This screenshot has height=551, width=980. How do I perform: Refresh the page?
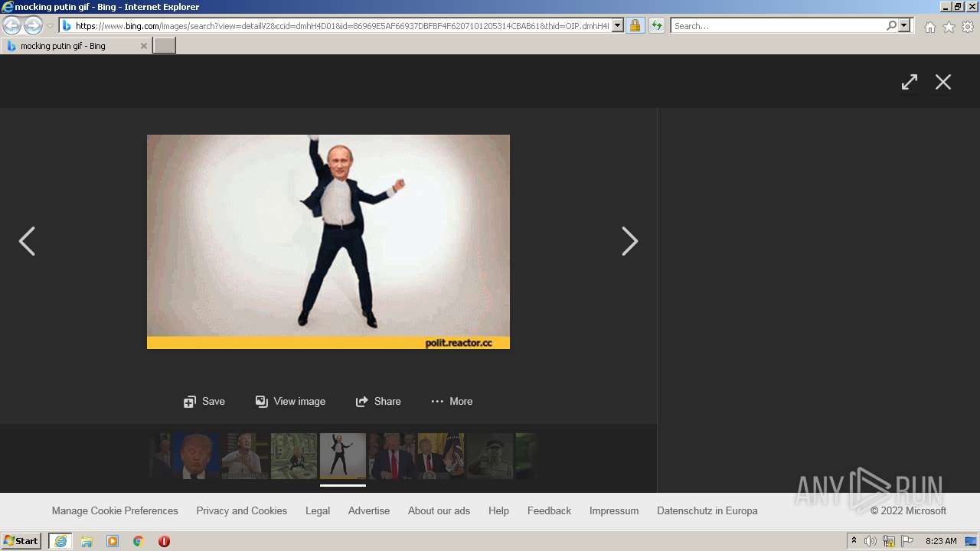coord(657,26)
